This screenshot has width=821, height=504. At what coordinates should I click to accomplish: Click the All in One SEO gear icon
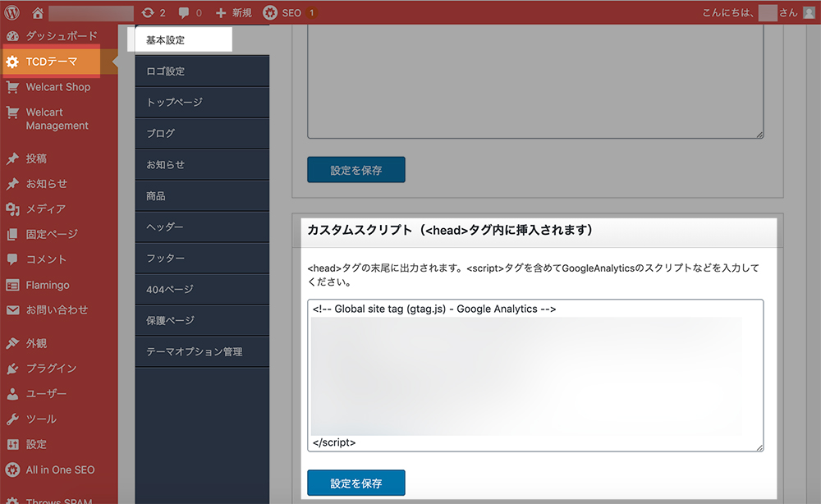click(12, 470)
